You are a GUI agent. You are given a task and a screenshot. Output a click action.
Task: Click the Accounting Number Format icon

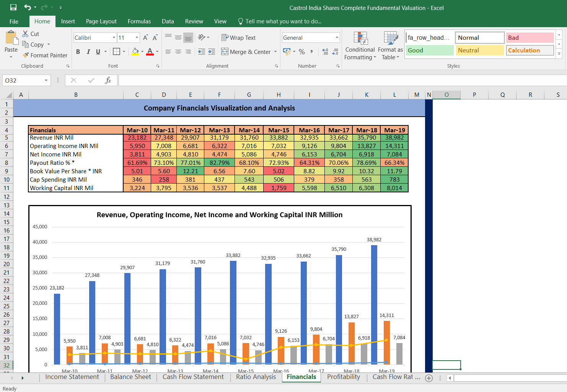coord(287,51)
